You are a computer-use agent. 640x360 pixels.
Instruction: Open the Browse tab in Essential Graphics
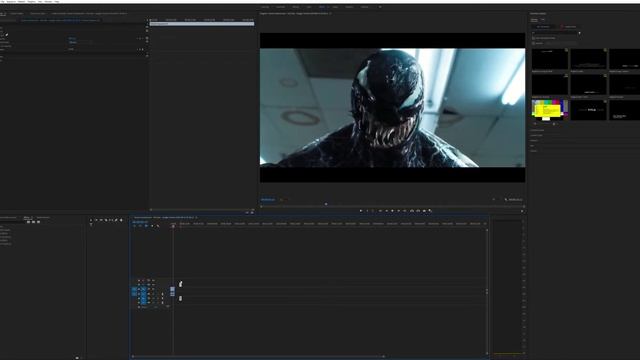(x=534, y=20)
